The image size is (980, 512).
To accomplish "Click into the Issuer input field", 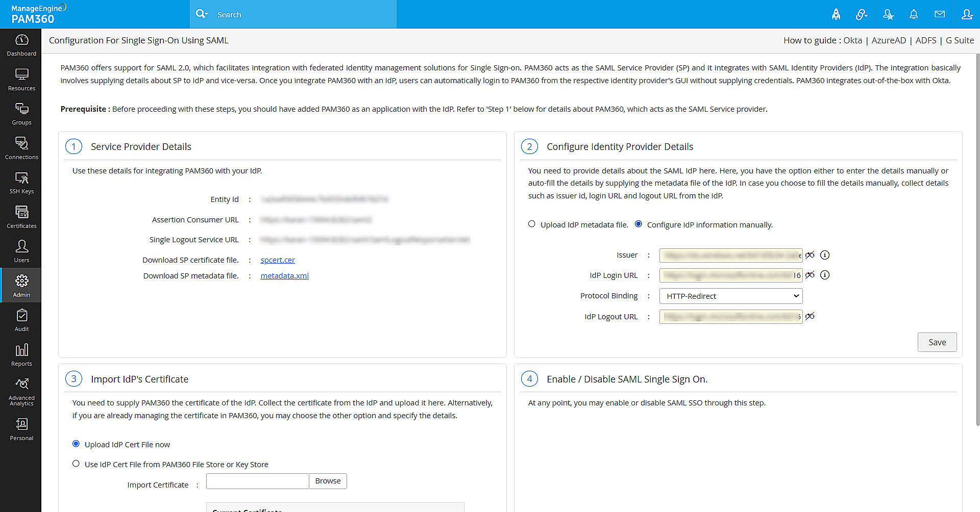I will pyautogui.click(x=731, y=255).
